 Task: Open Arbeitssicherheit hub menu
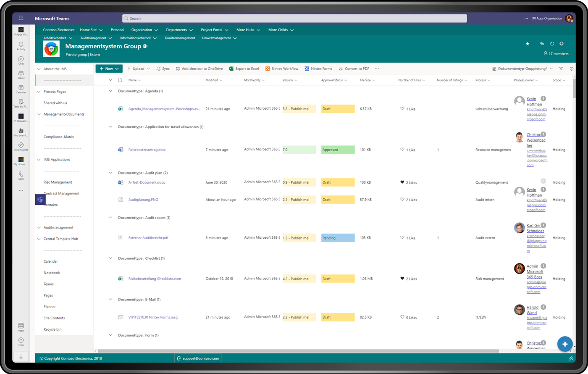(58, 38)
